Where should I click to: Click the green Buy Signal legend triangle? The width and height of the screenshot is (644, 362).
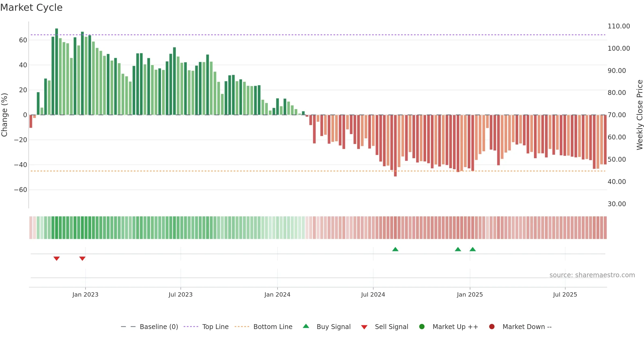(306, 326)
